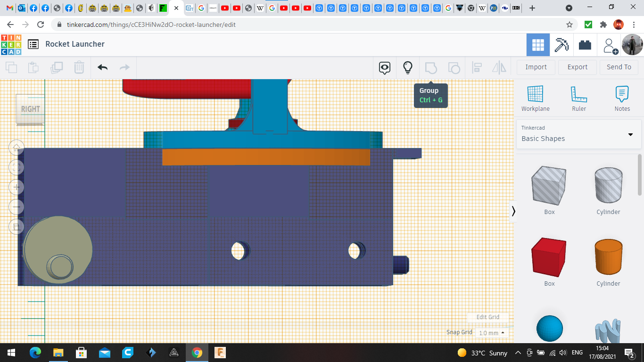Open the Snap Grid 1.0 mm dropdown

491,333
